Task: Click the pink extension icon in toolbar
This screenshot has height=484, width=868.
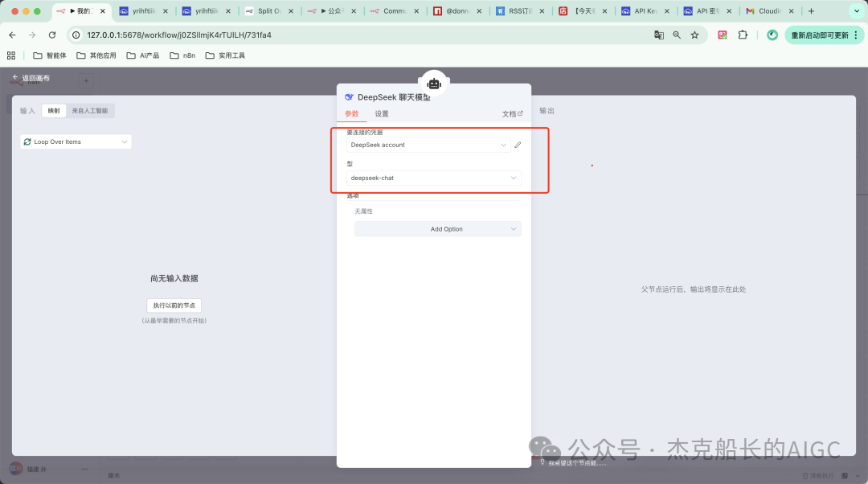Action: [723, 35]
